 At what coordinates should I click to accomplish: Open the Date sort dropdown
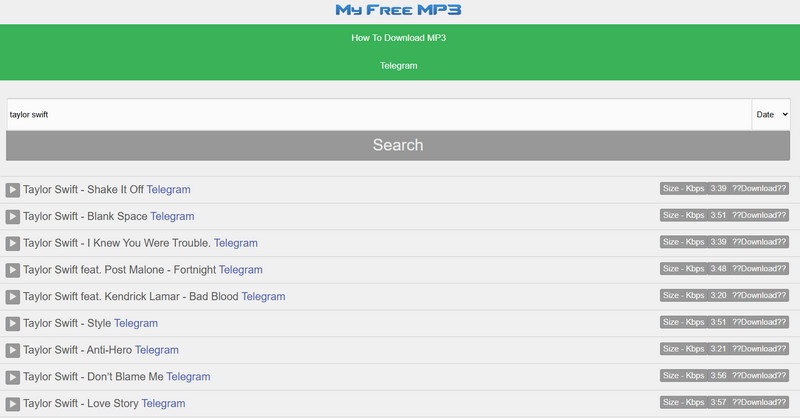[x=771, y=114]
